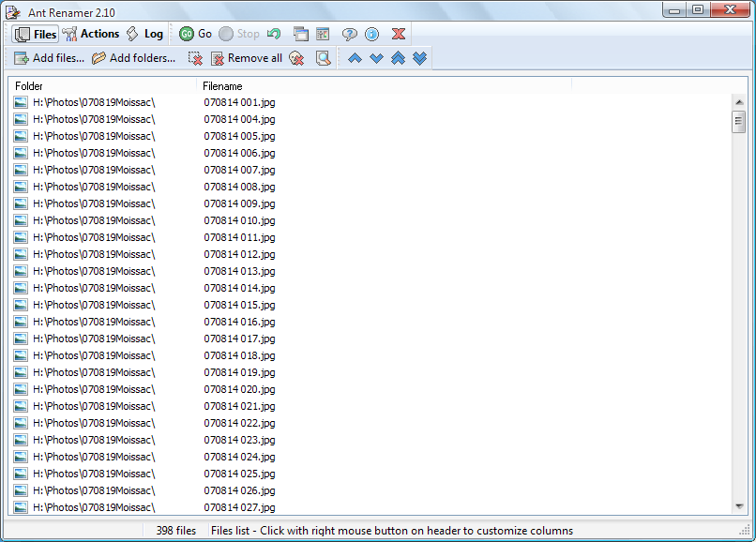756x542 pixels.
Task: Select file 070814 014.jpg
Action: 239,288
